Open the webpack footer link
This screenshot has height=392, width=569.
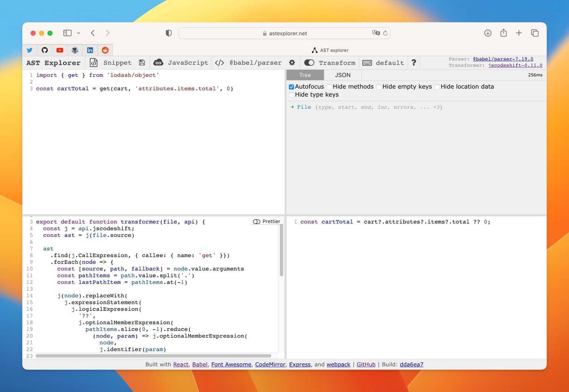click(x=338, y=365)
